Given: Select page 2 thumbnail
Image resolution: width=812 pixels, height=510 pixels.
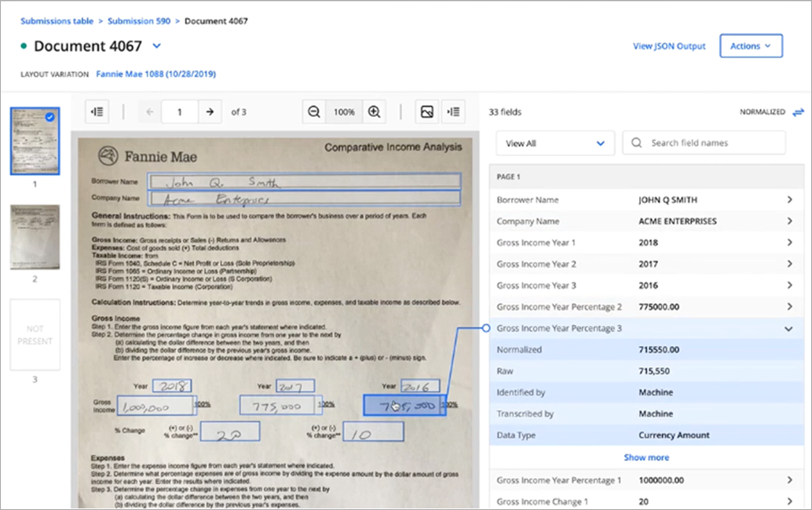Looking at the screenshot, I should click(35, 237).
